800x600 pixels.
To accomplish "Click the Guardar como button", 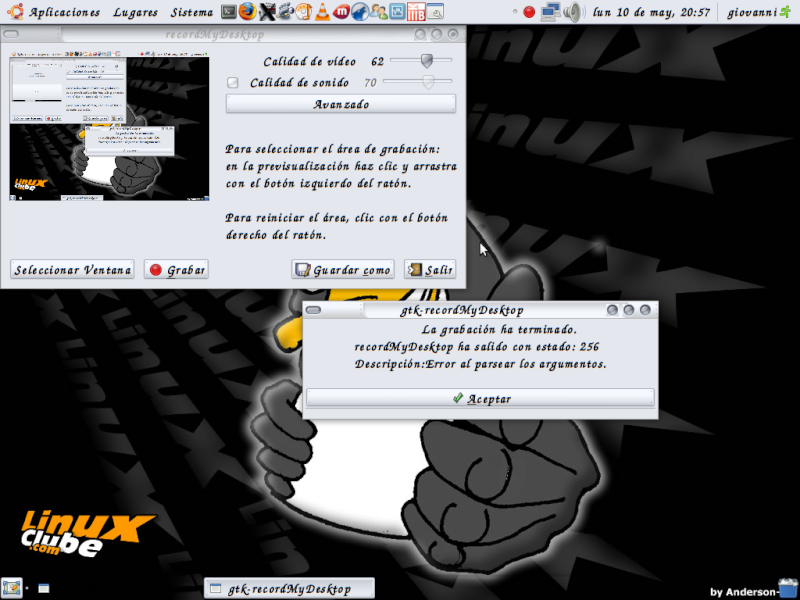I will [343, 269].
